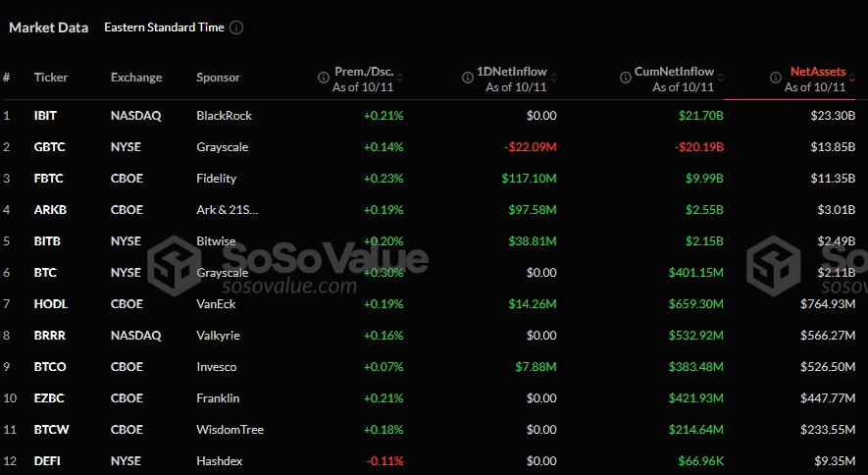Select the BRRR ticker

[49, 336]
